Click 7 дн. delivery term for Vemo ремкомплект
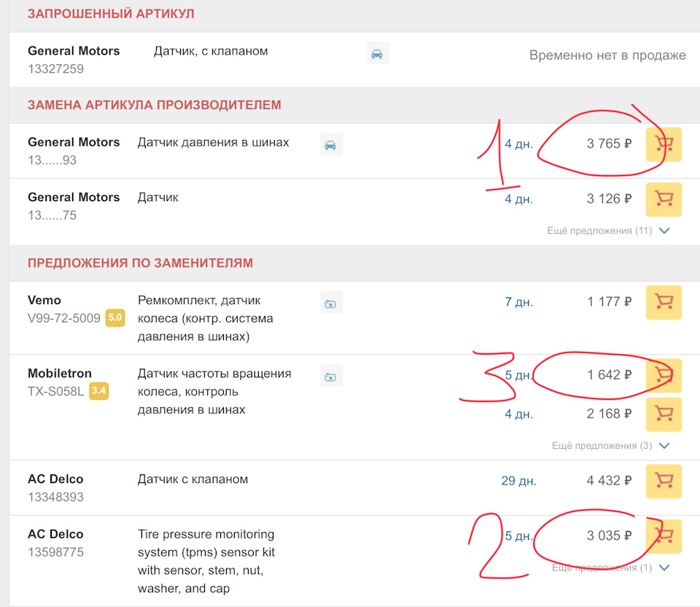Screen dimensions: 700x607 (518, 302)
